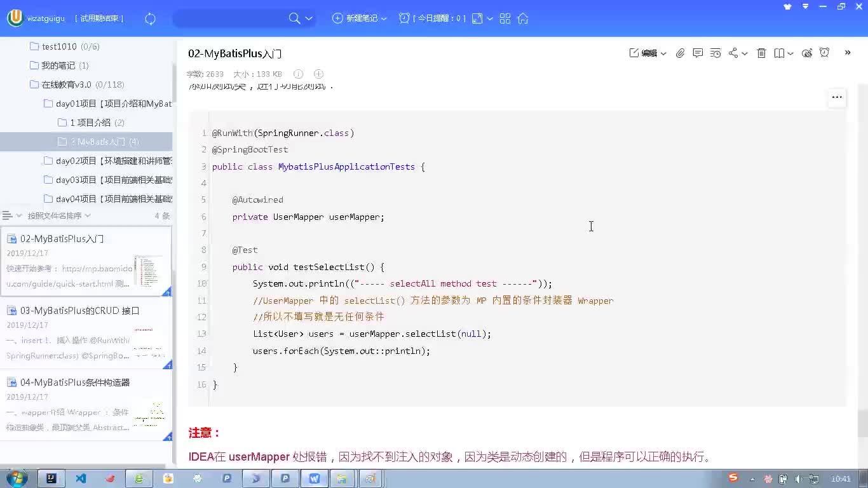Open IntelliJ IDEA from taskbar
The width and height of the screenshot is (868, 488).
51,478
